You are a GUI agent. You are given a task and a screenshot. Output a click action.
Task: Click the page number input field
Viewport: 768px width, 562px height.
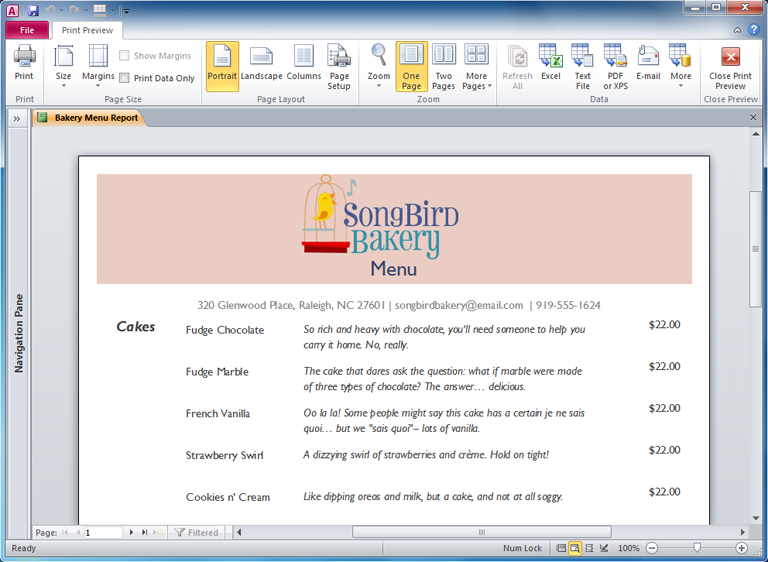click(x=102, y=533)
